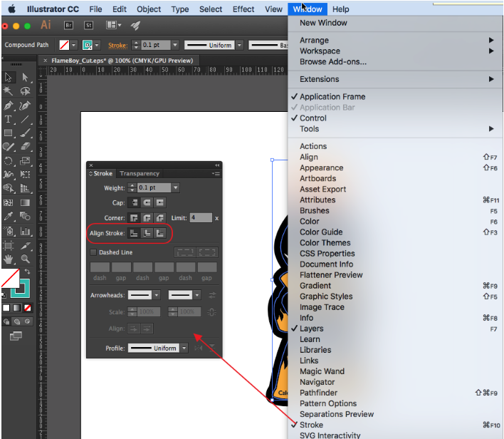Select the Hand tool
504x439 pixels.
[x=9, y=259]
